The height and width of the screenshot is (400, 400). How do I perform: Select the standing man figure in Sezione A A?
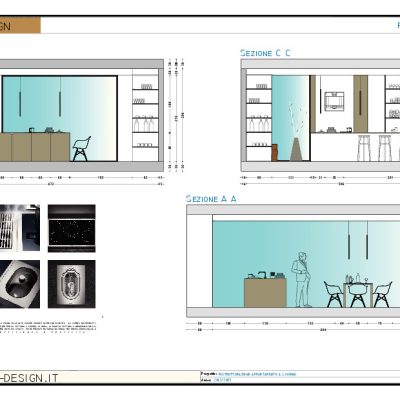point(301,279)
